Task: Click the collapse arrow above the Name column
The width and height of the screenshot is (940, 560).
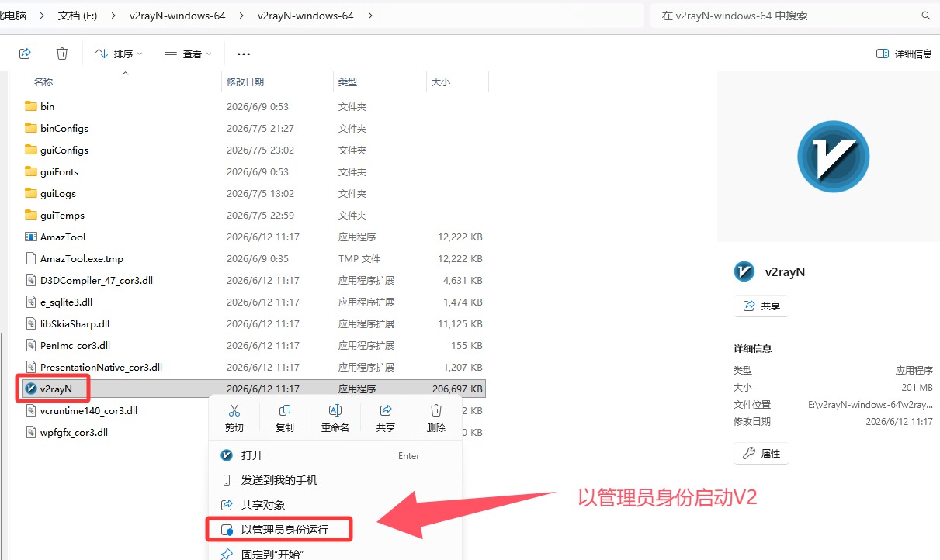Action: 125,72
